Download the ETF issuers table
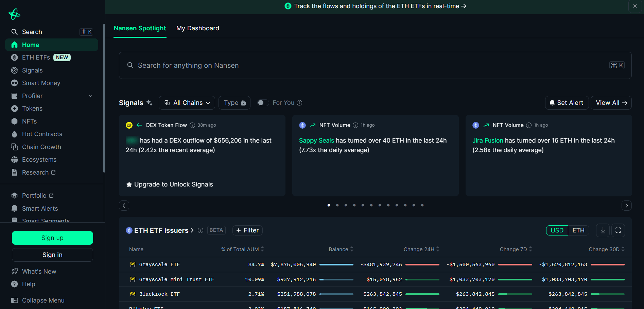 click(x=603, y=230)
